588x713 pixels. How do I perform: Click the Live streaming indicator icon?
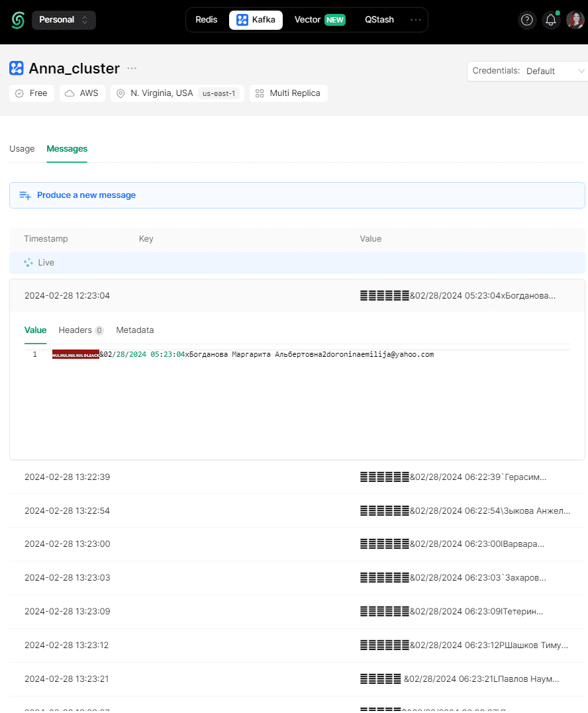click(28, 263)
